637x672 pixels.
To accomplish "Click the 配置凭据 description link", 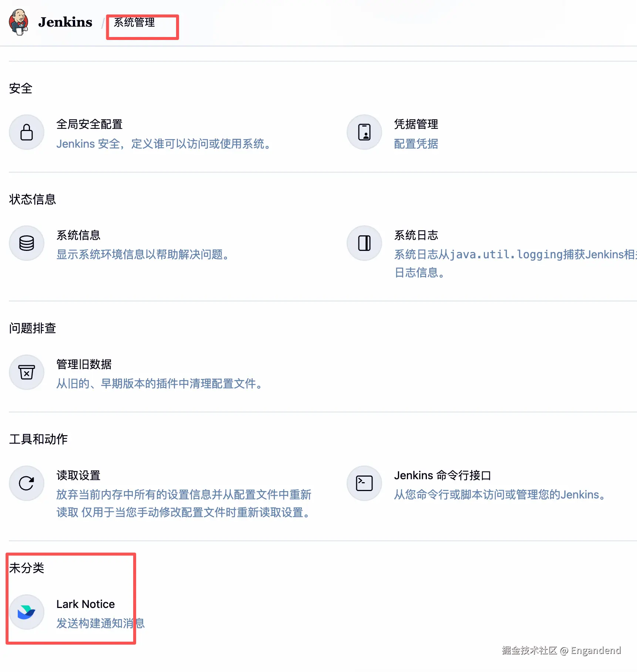I will pyautogui.click(x=416, y=144).
